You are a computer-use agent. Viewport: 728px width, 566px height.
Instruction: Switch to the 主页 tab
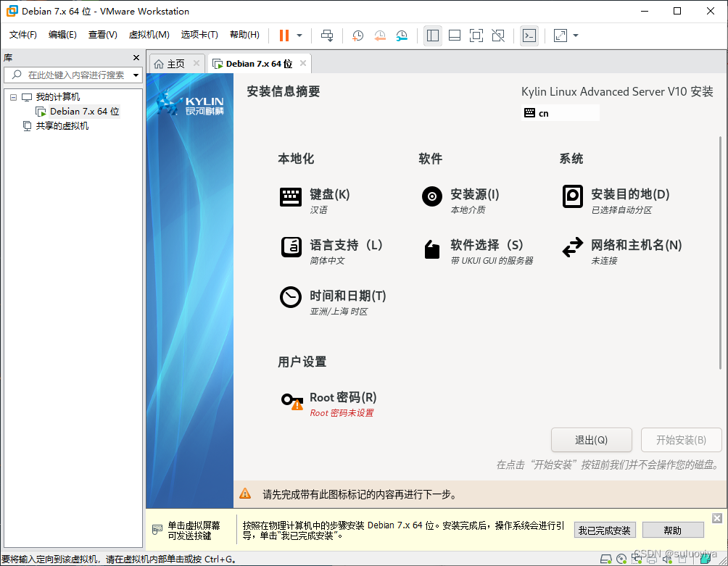pos(176,63)
